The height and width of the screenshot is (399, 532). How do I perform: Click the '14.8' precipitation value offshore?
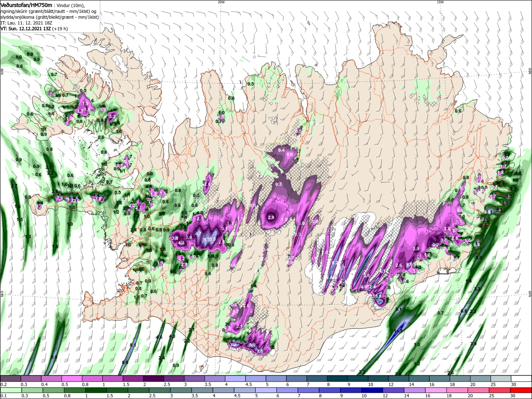pyautogui.click(x=398, y=331)
